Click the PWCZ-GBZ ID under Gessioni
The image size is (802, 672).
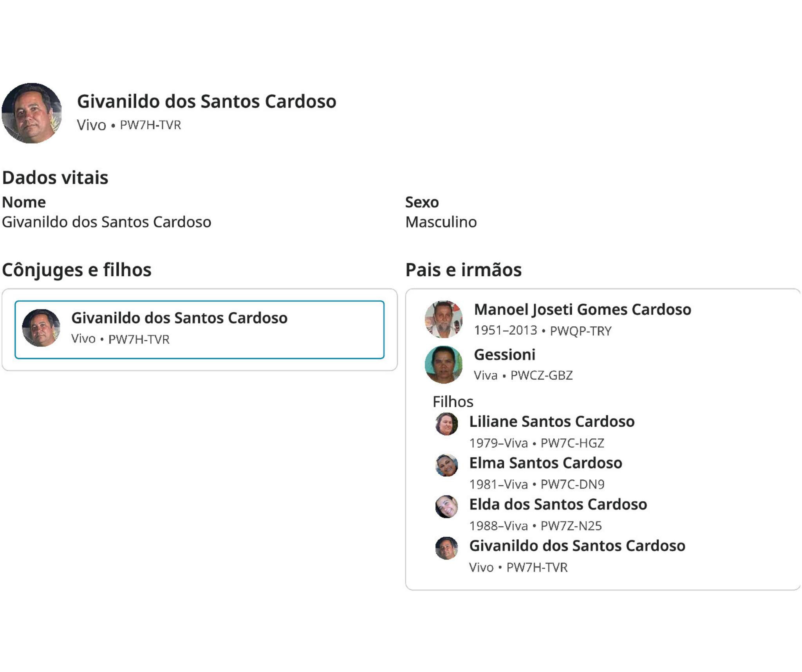coord(541,375)
